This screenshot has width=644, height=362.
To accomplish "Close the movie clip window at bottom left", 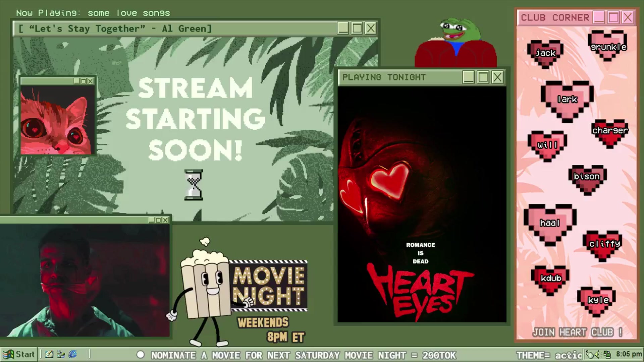I will pos(165,220).
